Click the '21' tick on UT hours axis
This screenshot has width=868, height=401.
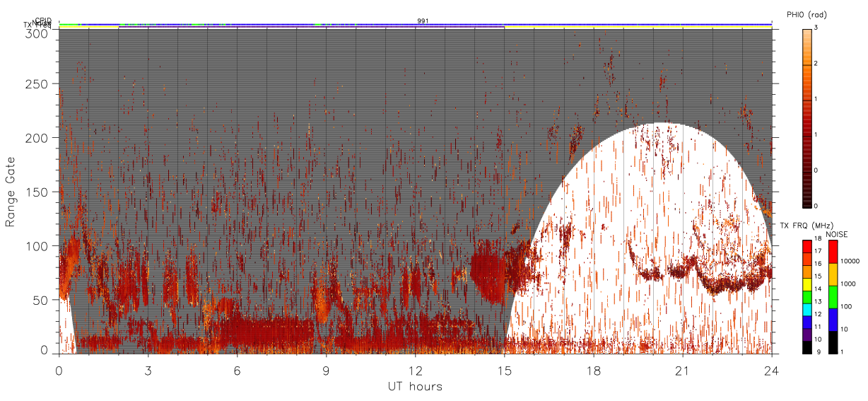point(682,371)
